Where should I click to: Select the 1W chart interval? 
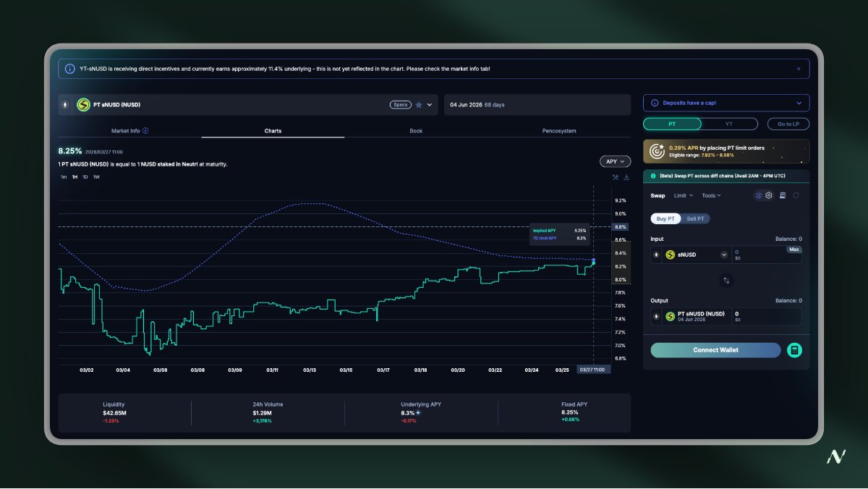(96, 177)
